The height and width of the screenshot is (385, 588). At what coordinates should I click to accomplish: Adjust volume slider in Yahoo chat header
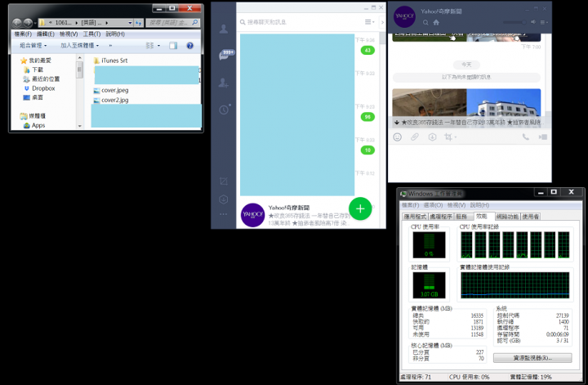(514, 22)
